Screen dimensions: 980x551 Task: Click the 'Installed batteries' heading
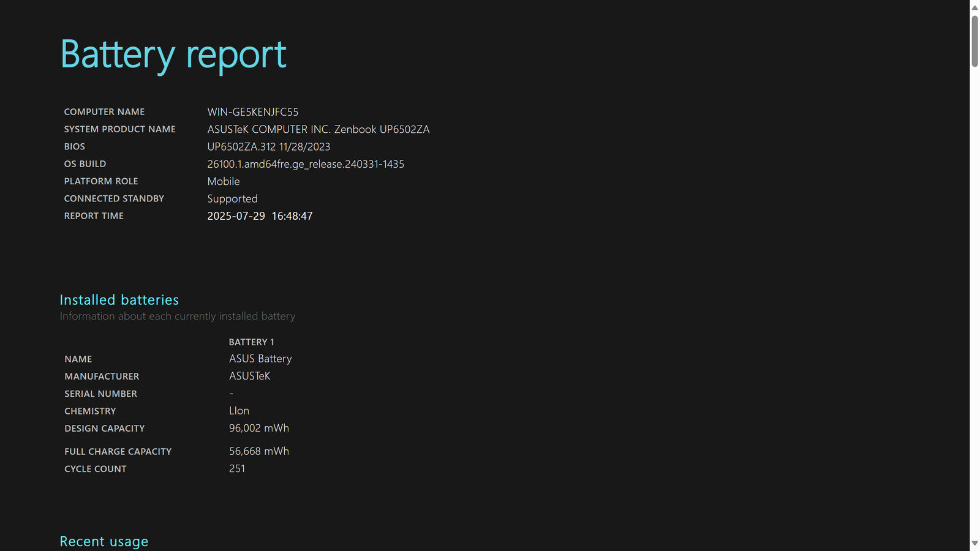pyautogui.click(x=119, y=300)
